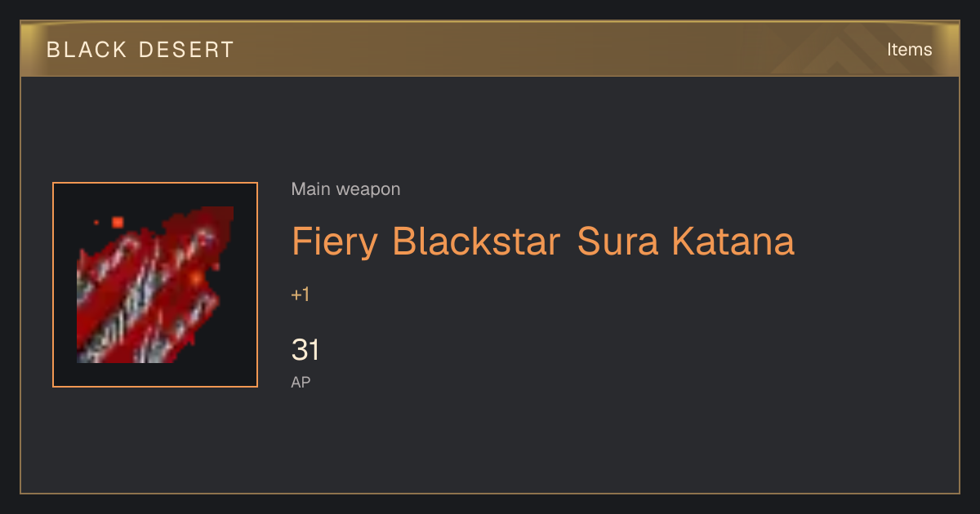Click the gold header banner middle
This screenshot has width=980, height=514.
coord(490,49)
